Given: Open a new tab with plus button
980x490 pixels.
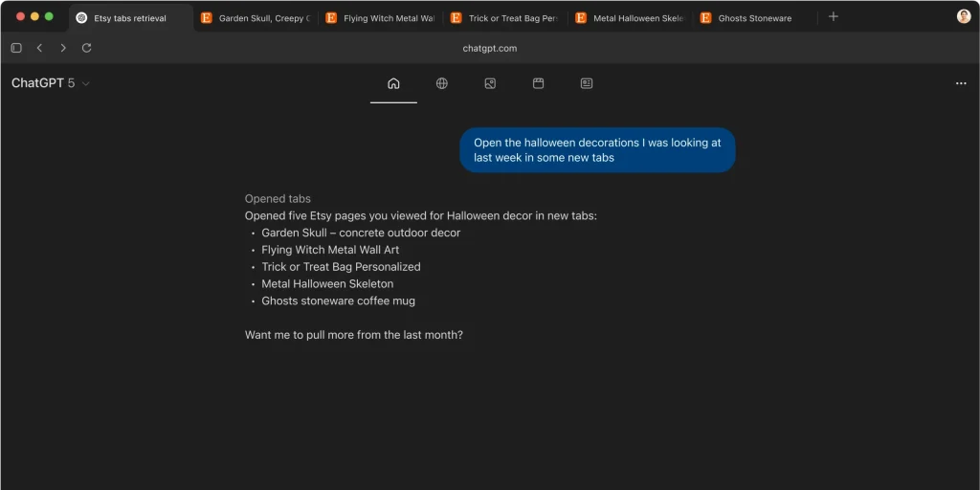Looking at the screenshot, I should (834, 17).
